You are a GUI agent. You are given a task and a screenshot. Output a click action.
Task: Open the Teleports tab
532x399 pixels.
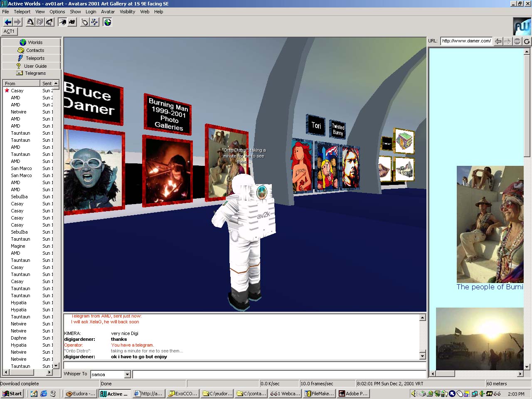point(31,58)
